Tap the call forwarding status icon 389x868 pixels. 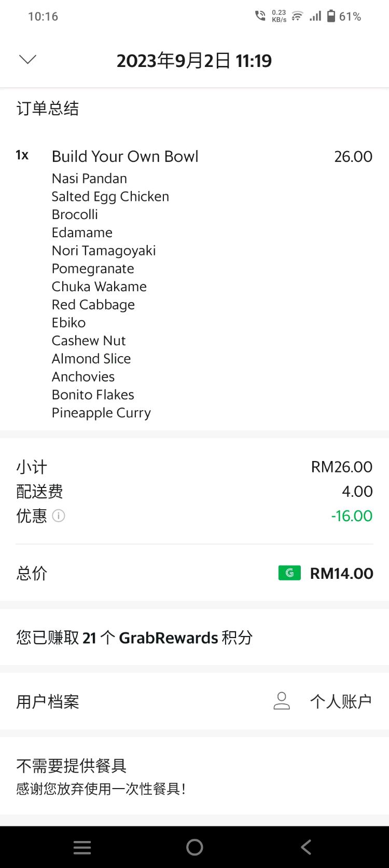point(260,16)
